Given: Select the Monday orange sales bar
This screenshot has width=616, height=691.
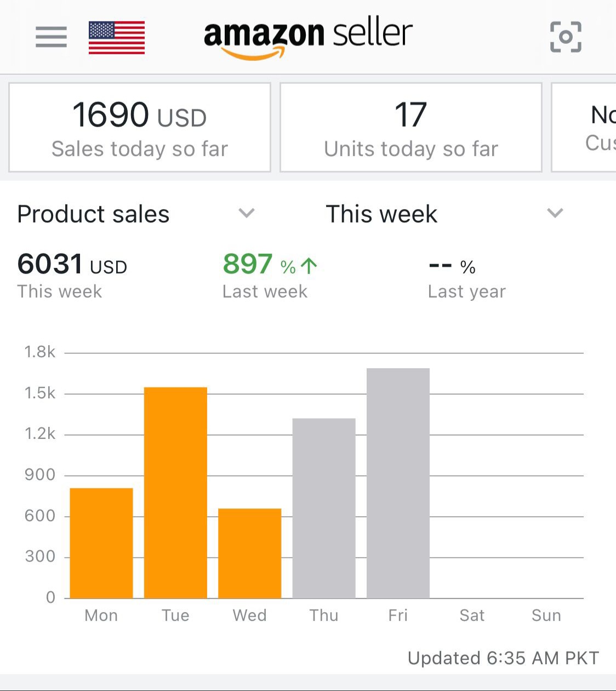Looking at the screenshot, I should click(101, 542).
